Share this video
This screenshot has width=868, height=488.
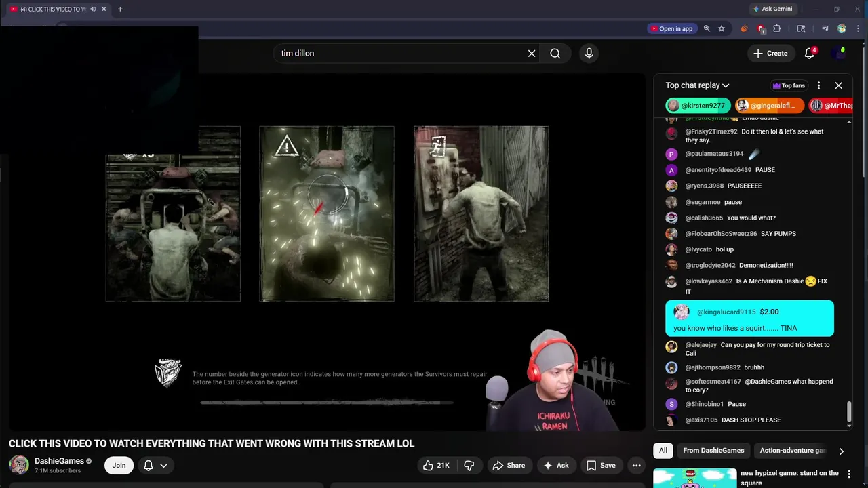pyautogui.click(x=509, y=466)
